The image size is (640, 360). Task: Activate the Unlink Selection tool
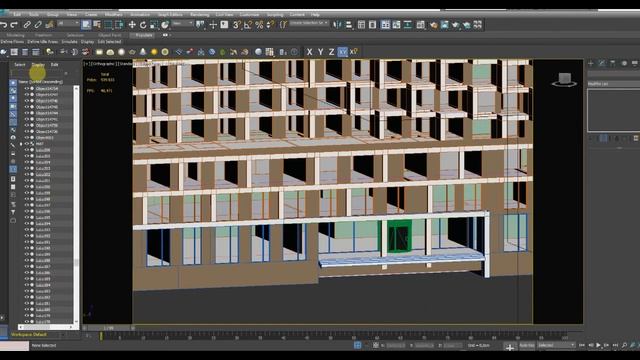(x=38, y=25)
